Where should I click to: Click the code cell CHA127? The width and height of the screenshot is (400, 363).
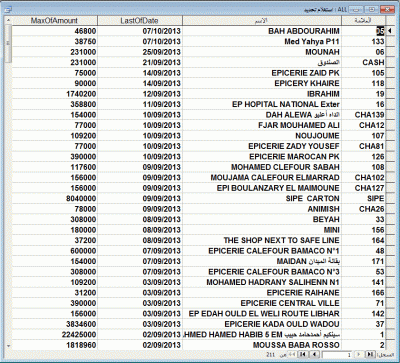tap(363, 188)
